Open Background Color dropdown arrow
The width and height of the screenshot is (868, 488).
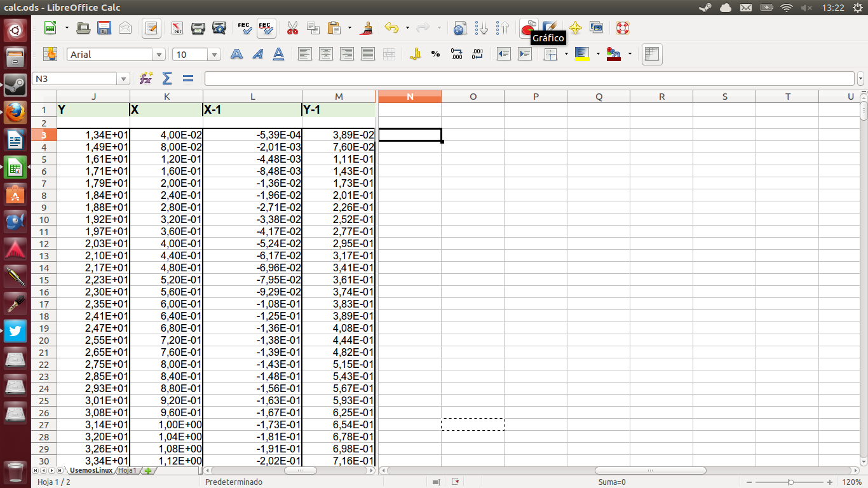tap(598, 54)
